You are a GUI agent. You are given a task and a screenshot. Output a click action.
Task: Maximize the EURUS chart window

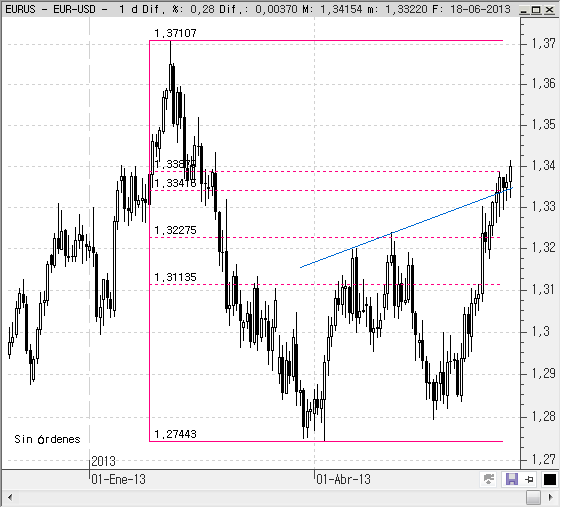coord(536,10)
